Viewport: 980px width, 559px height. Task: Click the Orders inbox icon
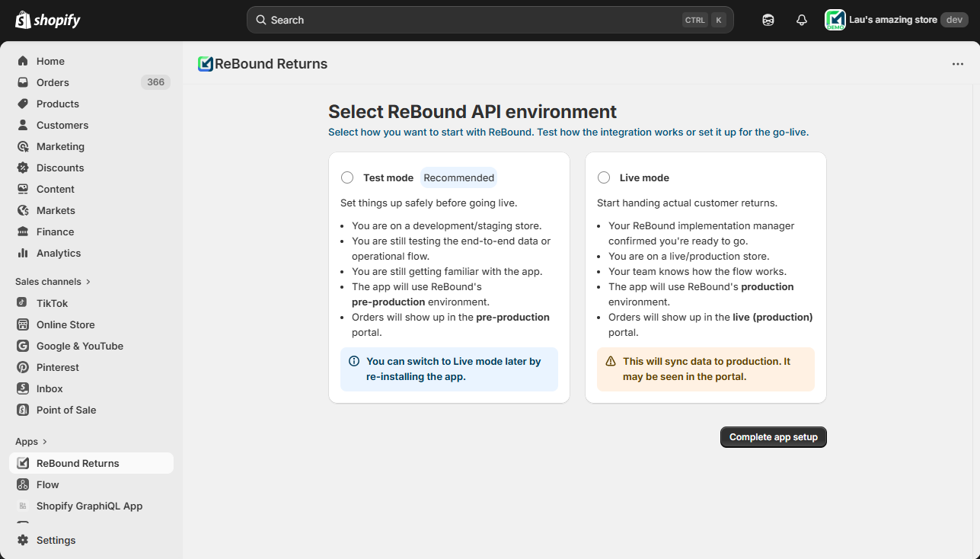coord(23,82)
